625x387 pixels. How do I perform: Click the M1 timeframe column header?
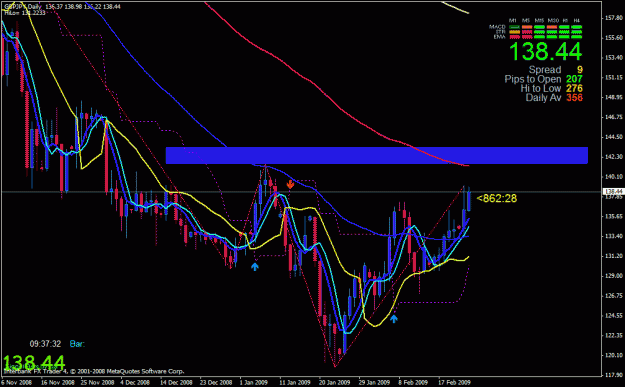(x=513, y=20)
